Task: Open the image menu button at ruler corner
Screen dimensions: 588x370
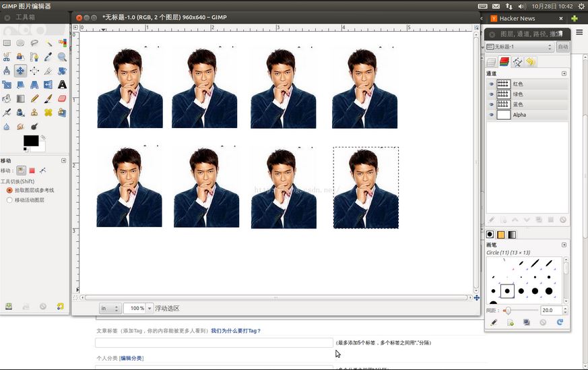Action: tap(75, 28)
